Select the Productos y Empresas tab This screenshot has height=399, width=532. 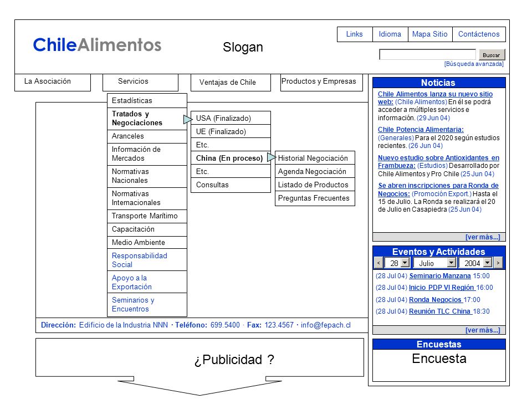coord(321,83)
